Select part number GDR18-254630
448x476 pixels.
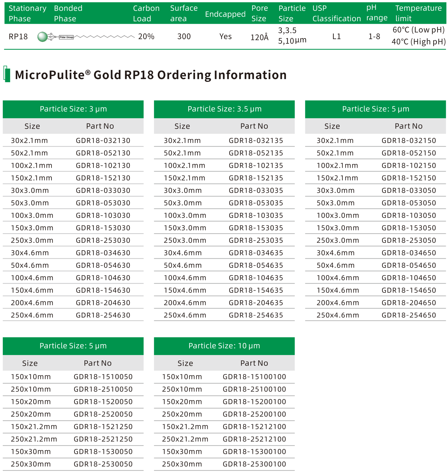pyautogui.click(x=103, y=315)
